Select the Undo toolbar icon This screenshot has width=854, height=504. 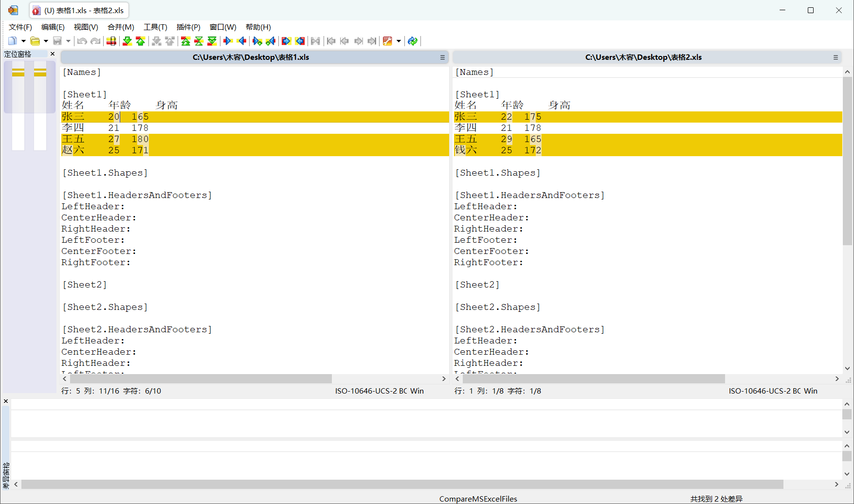coord(82,41)
